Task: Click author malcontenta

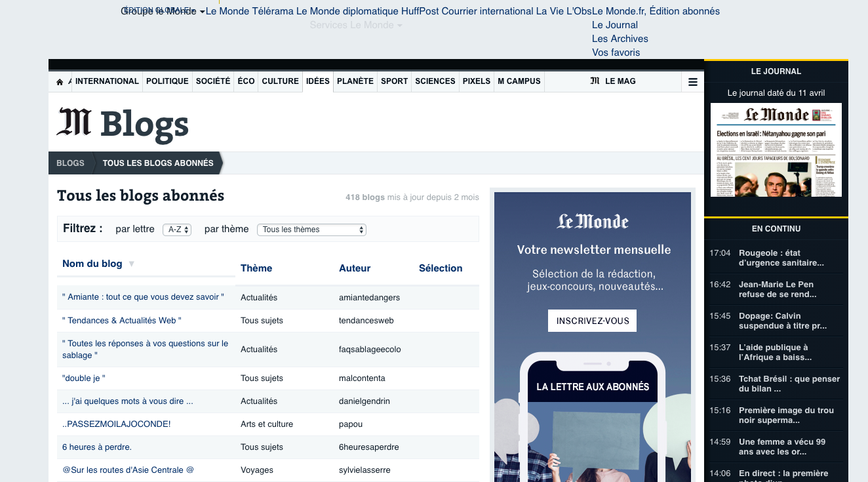Action: [x=362, y=378]
